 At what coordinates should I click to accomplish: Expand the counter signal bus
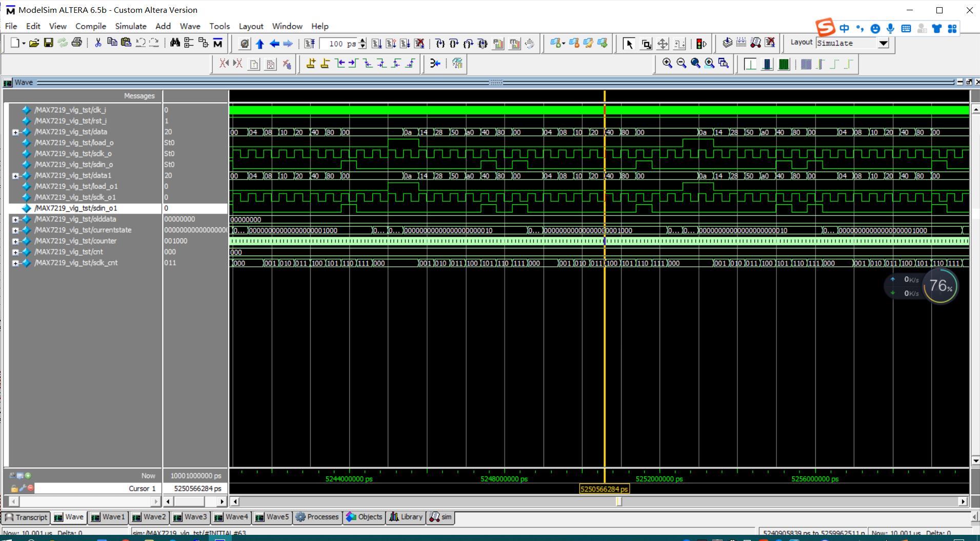tap(15, 241)
